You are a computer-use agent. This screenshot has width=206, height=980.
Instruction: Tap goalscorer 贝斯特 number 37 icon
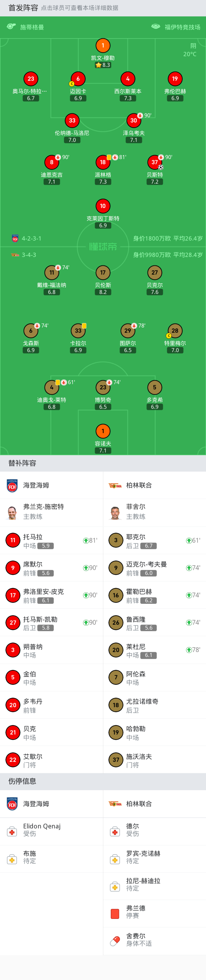pyautogui.click(x=154, y=162)
